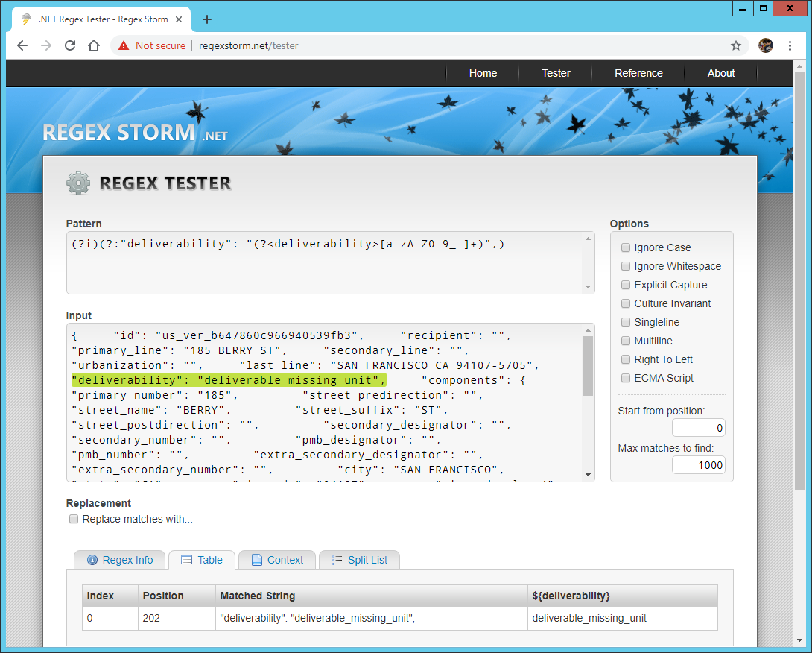Click the position cell 202

click(177, 618)
